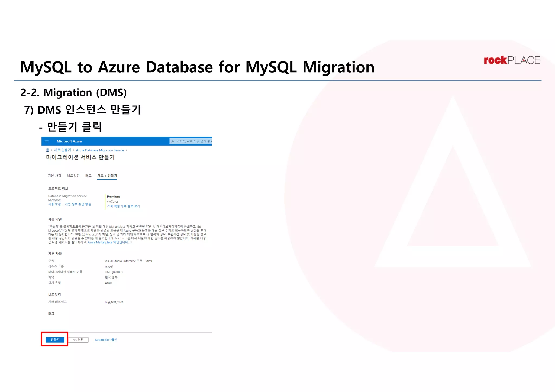Open Azure Marketplace 약관 link
Image resolution: width=555 pixels, height=392 pixels.
[x=108, y=242]
